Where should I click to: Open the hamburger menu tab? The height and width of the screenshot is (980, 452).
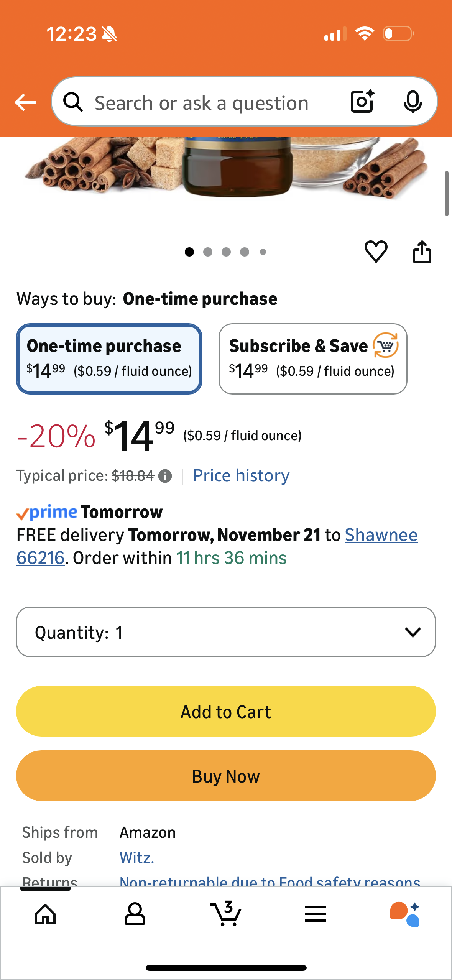pos(315,914)
